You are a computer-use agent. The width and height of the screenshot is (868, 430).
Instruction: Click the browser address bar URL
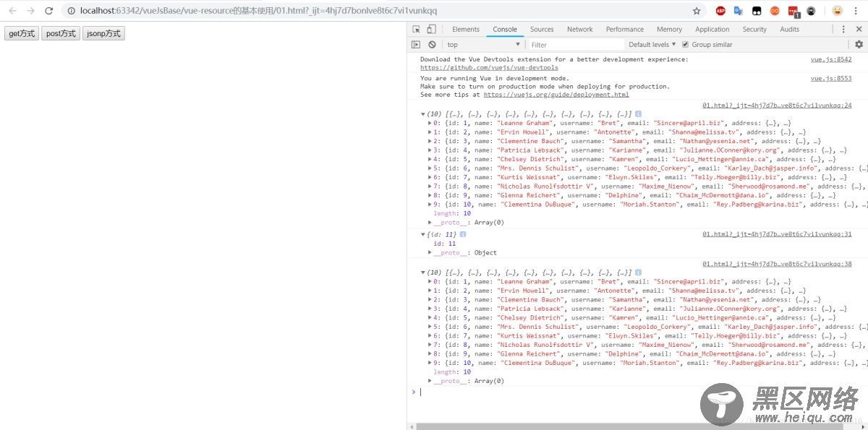click(258, 11)
